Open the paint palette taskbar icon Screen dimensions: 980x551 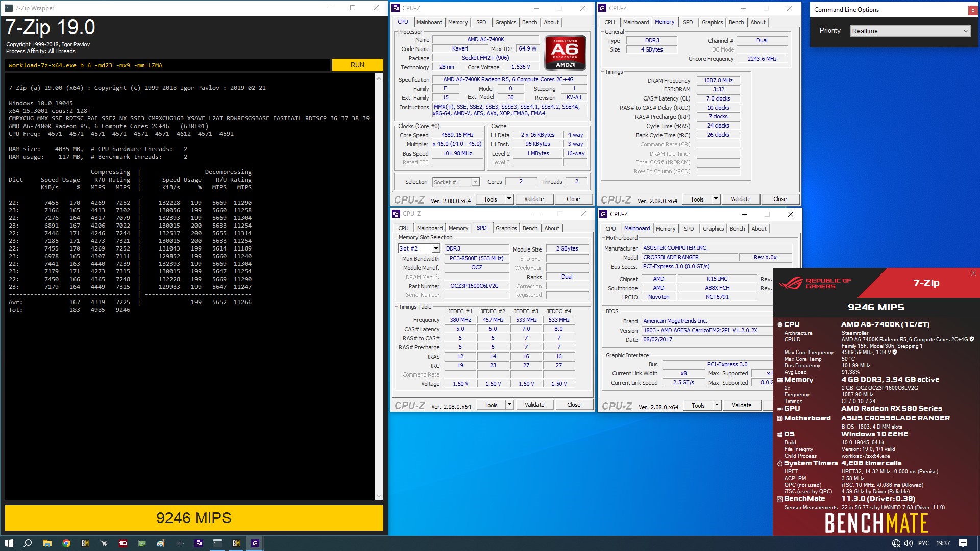160,543
